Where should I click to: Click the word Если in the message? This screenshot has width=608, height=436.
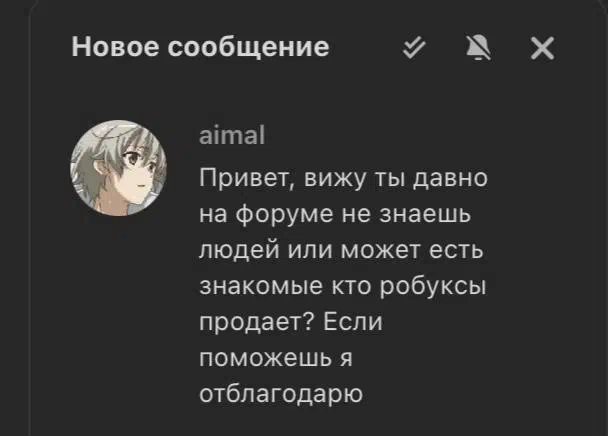(353, 322)
